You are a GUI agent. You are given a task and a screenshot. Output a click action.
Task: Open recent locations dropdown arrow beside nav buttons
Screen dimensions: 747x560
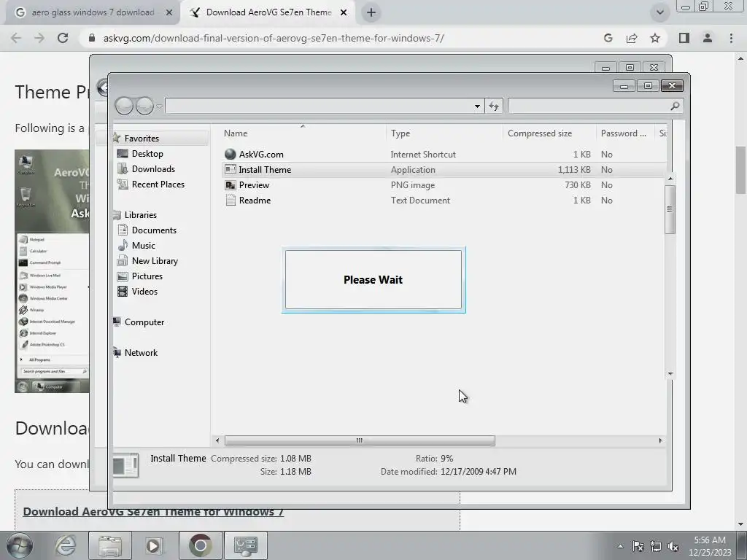(x=160, y=106)
